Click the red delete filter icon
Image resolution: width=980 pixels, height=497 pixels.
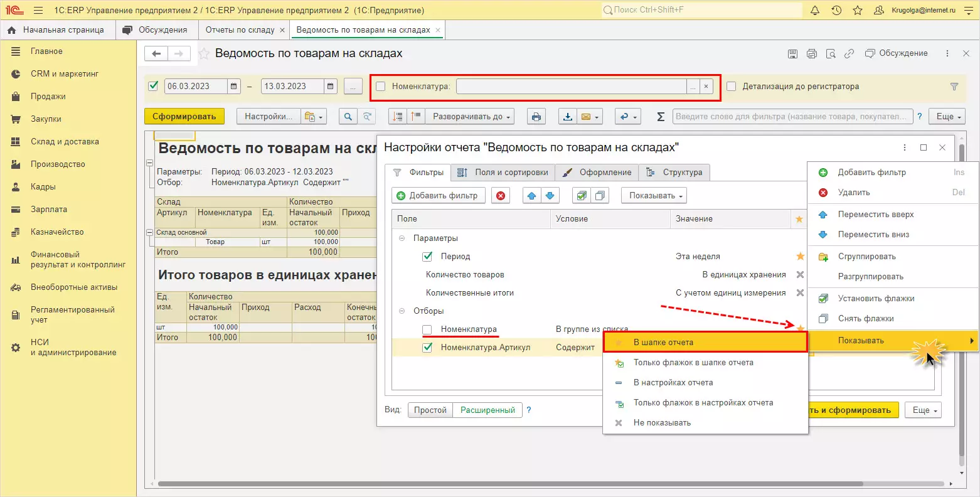tap(500, 196)
